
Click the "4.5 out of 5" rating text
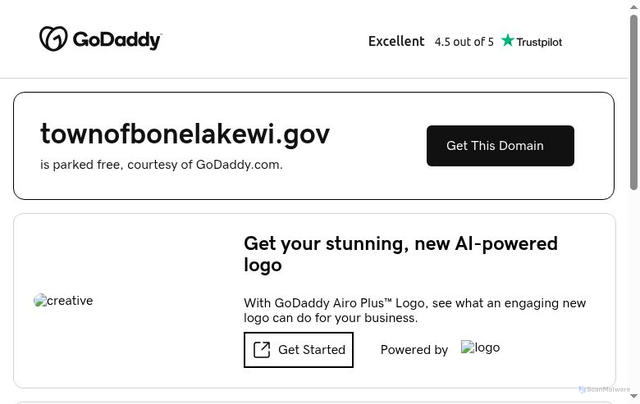coord(464,42)
